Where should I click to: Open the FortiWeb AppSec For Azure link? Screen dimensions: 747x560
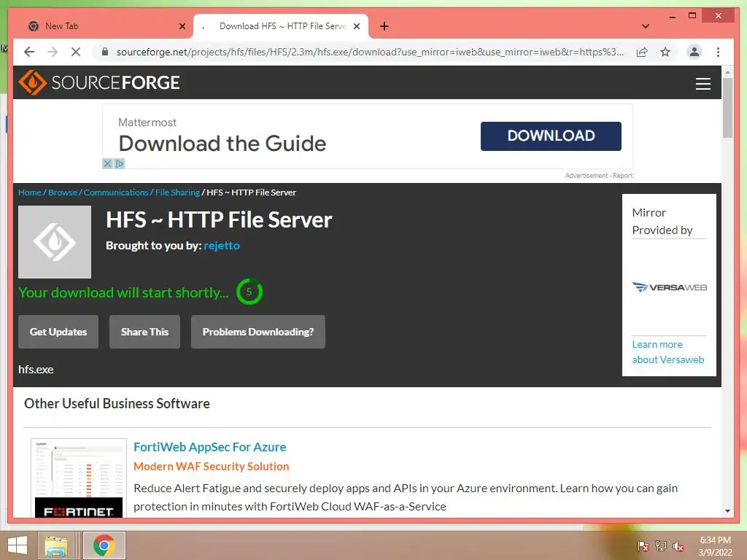coord(209,447)
